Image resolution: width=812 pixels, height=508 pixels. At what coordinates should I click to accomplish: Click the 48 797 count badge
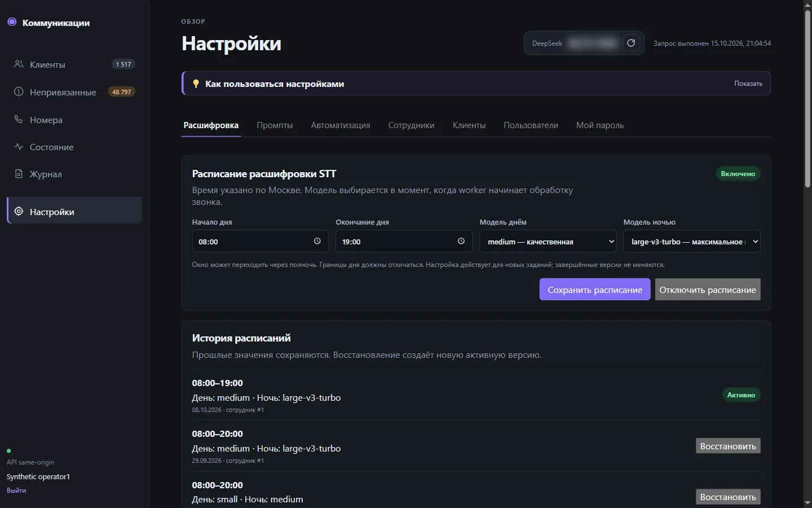click(x=121, y=92)
